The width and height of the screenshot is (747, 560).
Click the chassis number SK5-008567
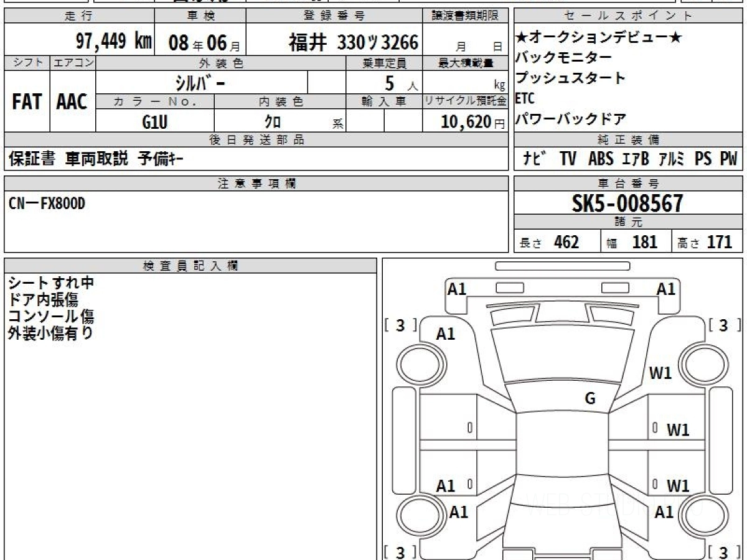point(627,203)
